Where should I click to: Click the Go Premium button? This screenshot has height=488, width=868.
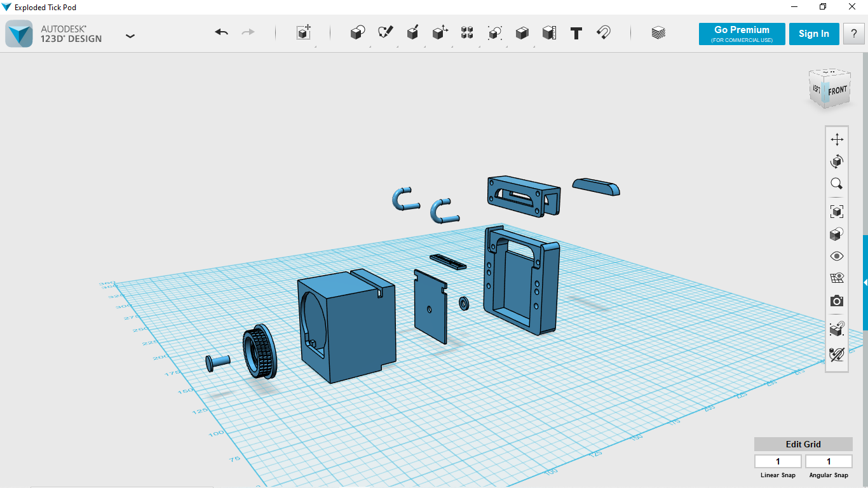[x=742, y=34]
